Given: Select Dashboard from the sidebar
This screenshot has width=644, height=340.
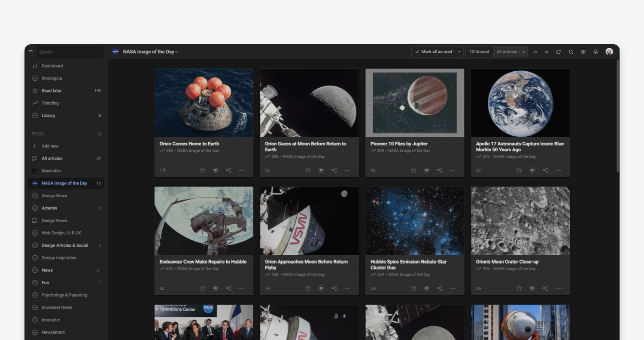Looking at the screenshot, I should [x=52, y=66].
